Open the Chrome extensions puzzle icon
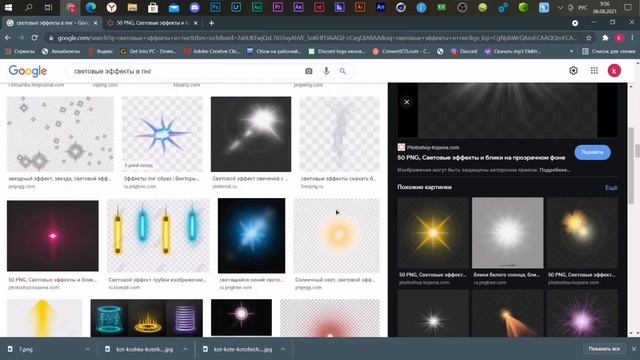The width and height of the screenshot is (640, 360). coord(605,38)
